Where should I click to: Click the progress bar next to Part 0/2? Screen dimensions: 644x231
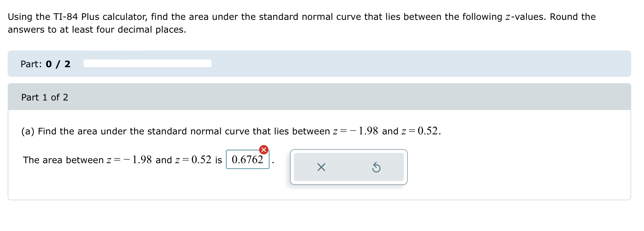coord(147,63)
